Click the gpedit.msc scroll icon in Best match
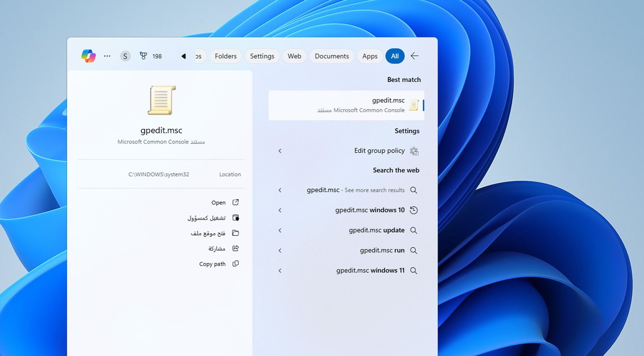Viewport: 644px width, 356px height. 414,105
